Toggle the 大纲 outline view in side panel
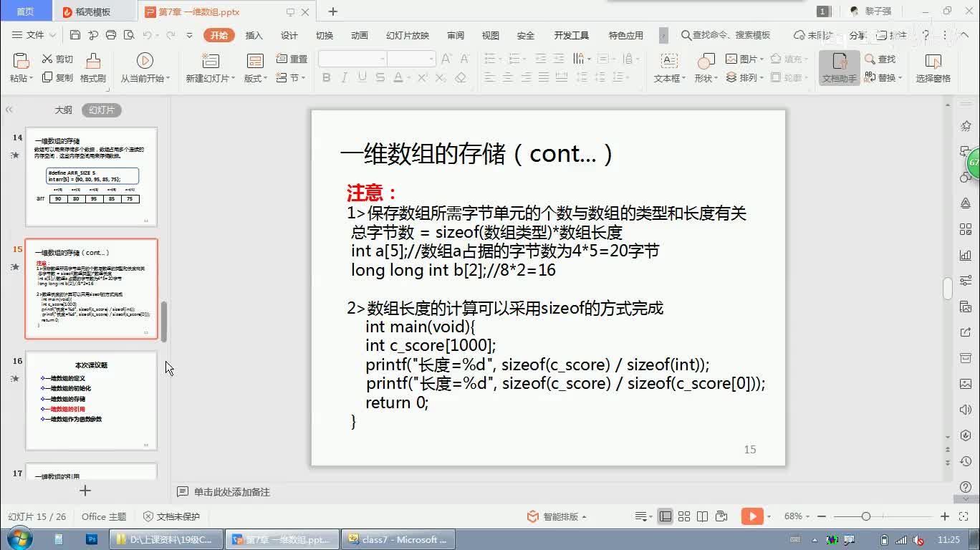This screenshot has width=980, height=550. click(x=63, y=110)
